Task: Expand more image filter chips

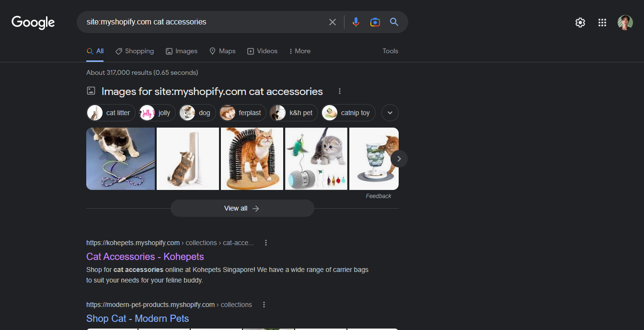Action: [390, 113]
